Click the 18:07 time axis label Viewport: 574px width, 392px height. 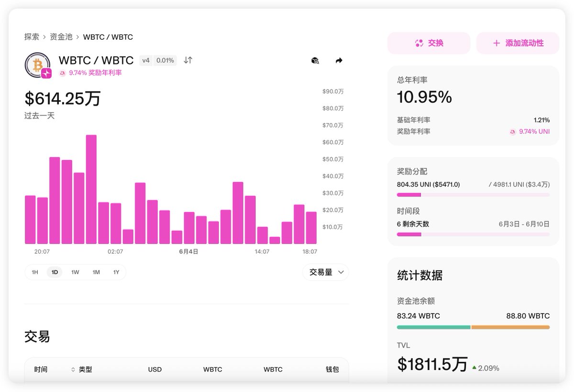[309, 251]
